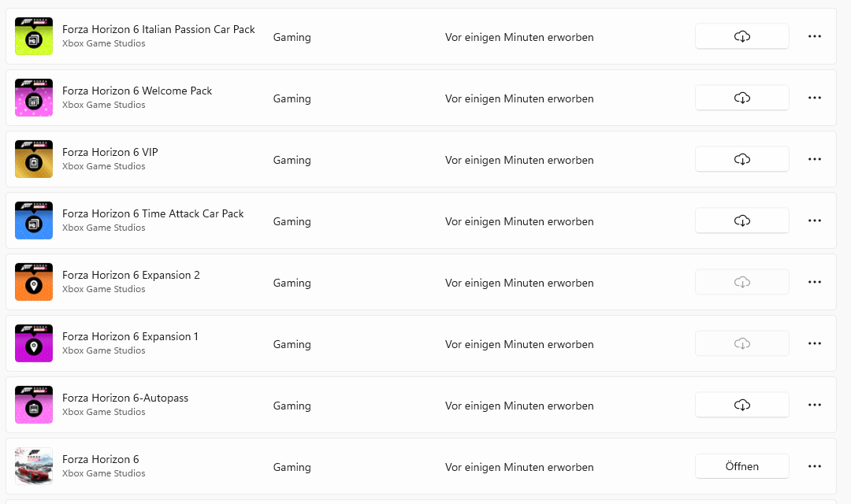The image size is (851, 504).
Task: Open Forza Horizon 6 with the Öffnen button
Action: [741, 466]
